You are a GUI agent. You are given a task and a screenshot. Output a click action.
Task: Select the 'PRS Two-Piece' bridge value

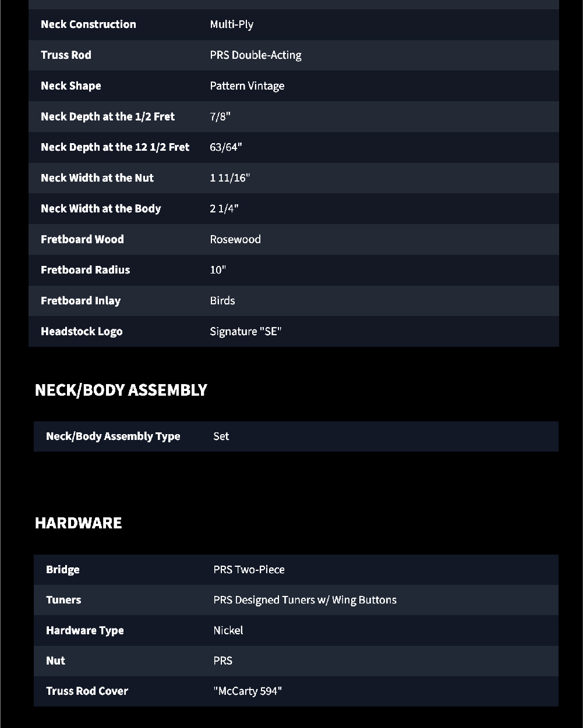(249, 570)
